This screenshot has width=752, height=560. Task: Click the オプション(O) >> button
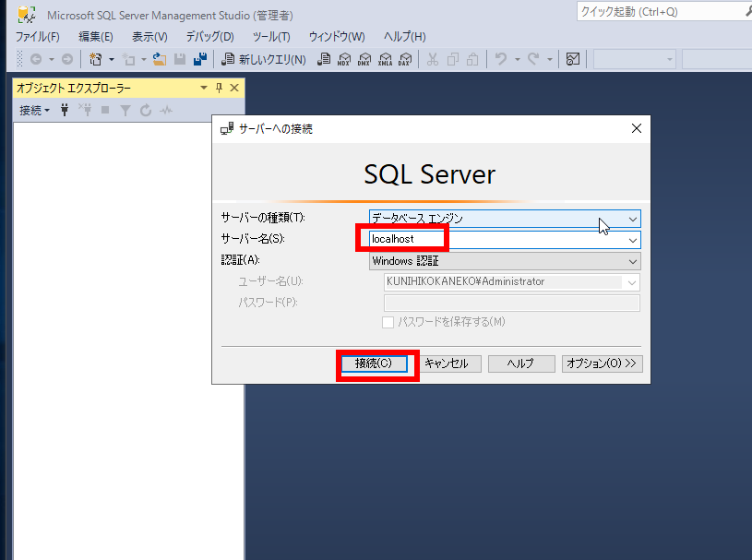(x=602, y=363)
